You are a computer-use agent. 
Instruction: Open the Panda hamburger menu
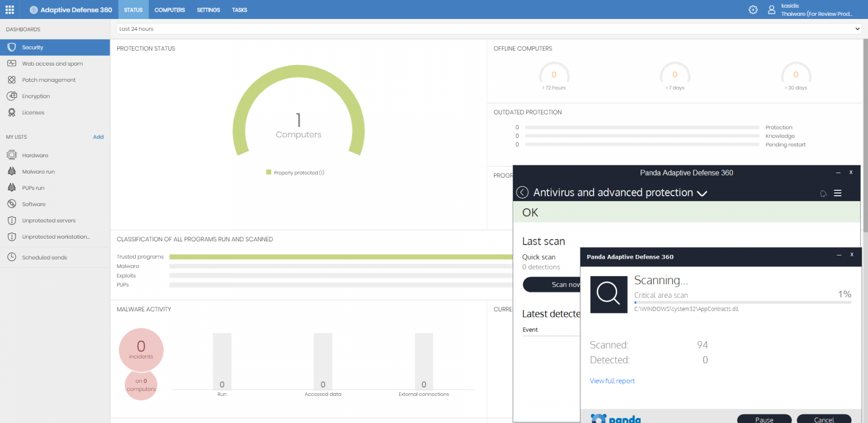(838, 193)
